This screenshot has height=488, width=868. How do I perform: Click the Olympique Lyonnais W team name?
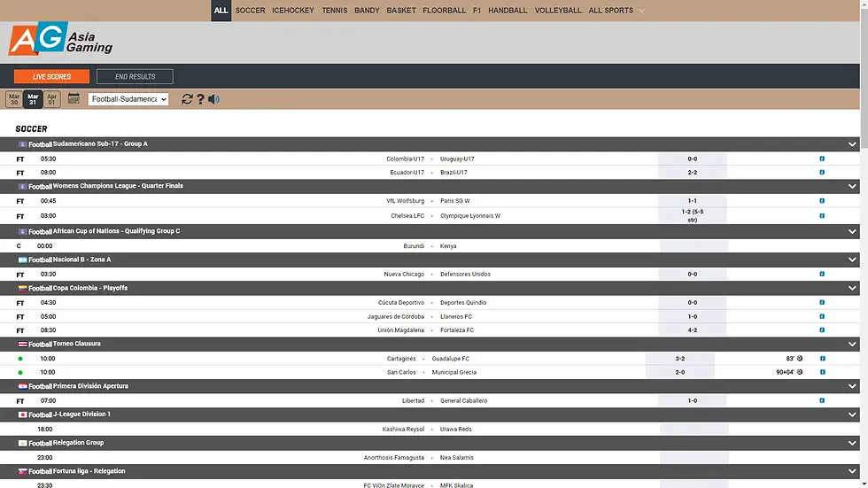pos(470,216)
